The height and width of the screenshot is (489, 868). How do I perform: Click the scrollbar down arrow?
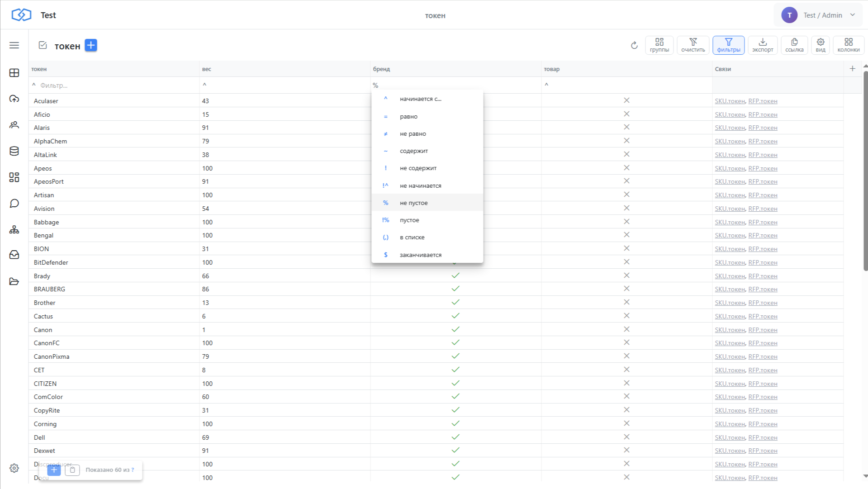(865, 476)
